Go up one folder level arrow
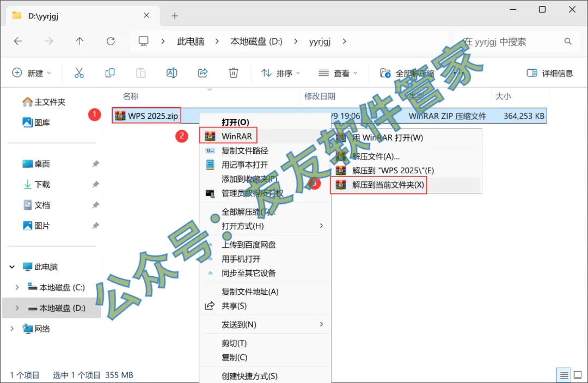Image resolution: width=588 pixels, height=383 pixels. click(79, 41)
